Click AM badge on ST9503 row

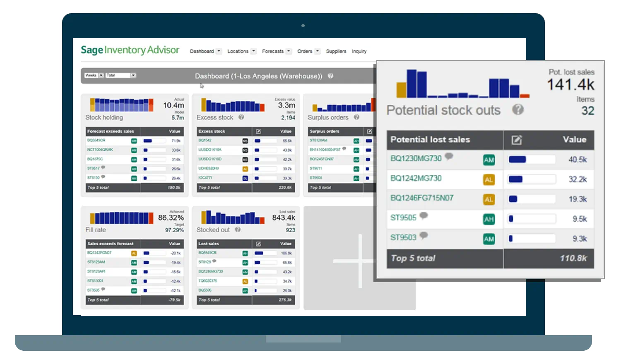489,239
